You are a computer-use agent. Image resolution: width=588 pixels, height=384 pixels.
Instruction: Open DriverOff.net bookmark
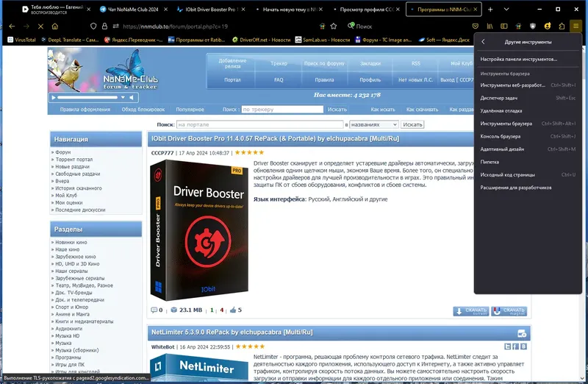tap(262, 40)
